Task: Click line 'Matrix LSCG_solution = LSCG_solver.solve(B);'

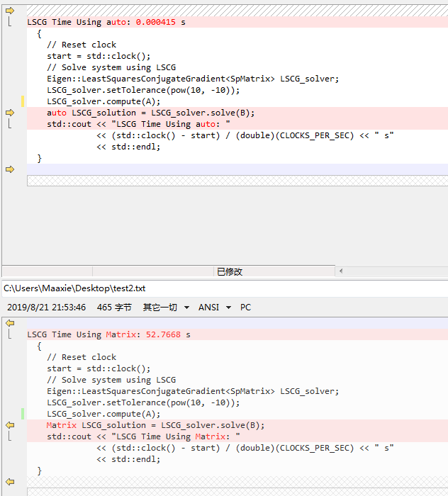Action: click(x=237, y=425)
